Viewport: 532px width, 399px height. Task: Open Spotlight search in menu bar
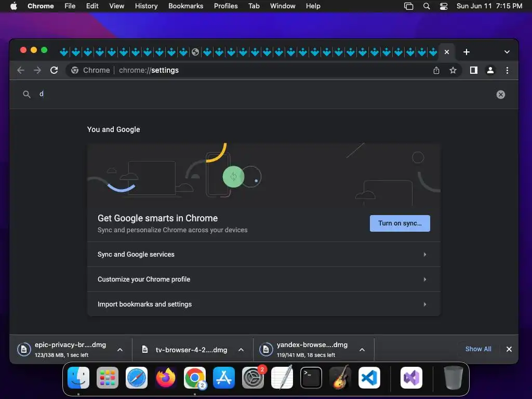click(x=427, y=6)
